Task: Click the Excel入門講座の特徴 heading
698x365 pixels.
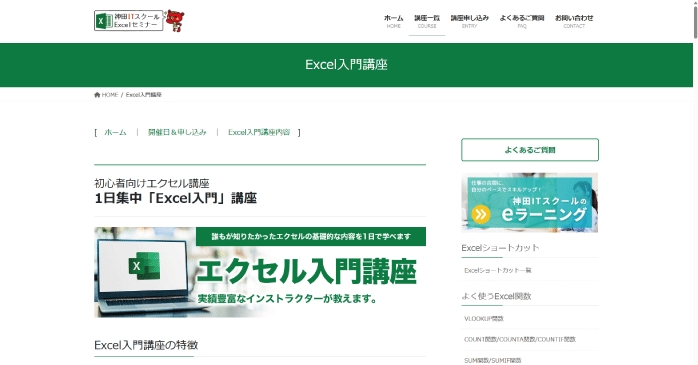Action: click(146, 345)
